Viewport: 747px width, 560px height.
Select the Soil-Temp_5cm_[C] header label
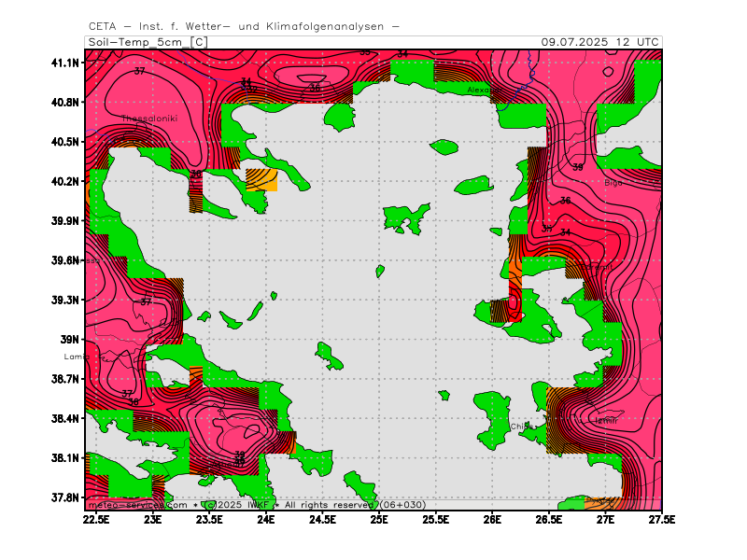[x=148, y=42]
